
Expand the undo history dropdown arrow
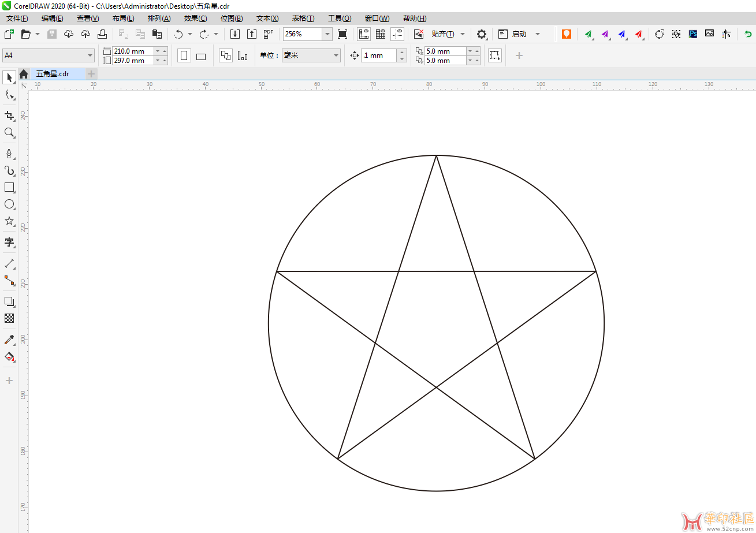point(190,34)
